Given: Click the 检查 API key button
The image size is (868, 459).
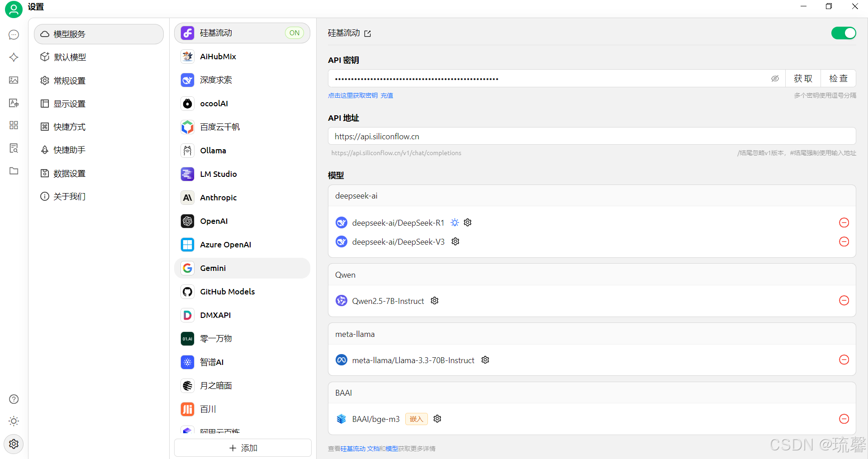Looking at the screenshot, I should (838, 79).
